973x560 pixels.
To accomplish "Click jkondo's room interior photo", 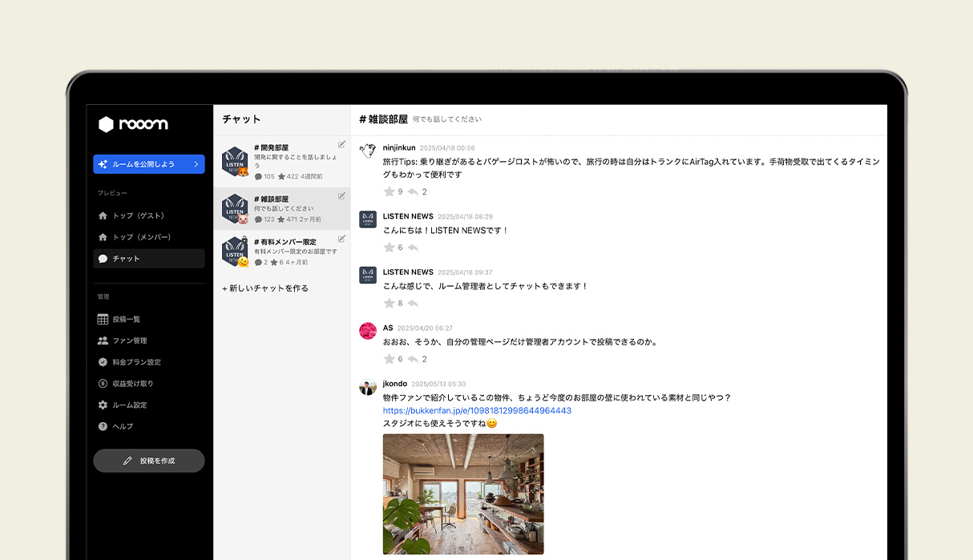I will click(462, 494).
